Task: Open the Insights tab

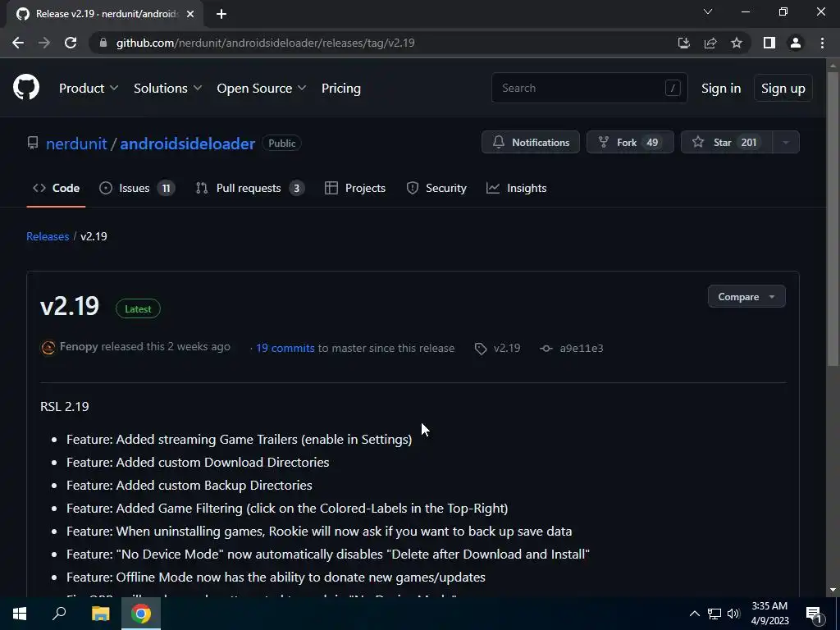Action: click(x=517, y=188)
